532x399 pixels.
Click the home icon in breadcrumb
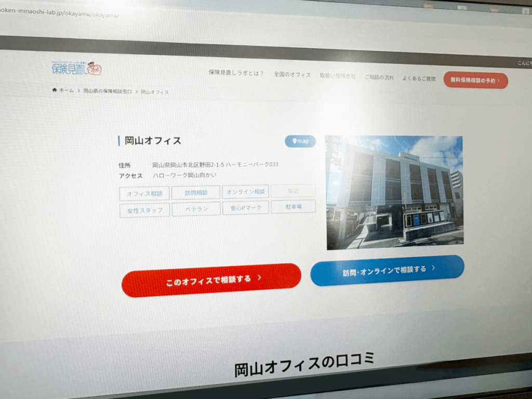[x=55, y=90]
